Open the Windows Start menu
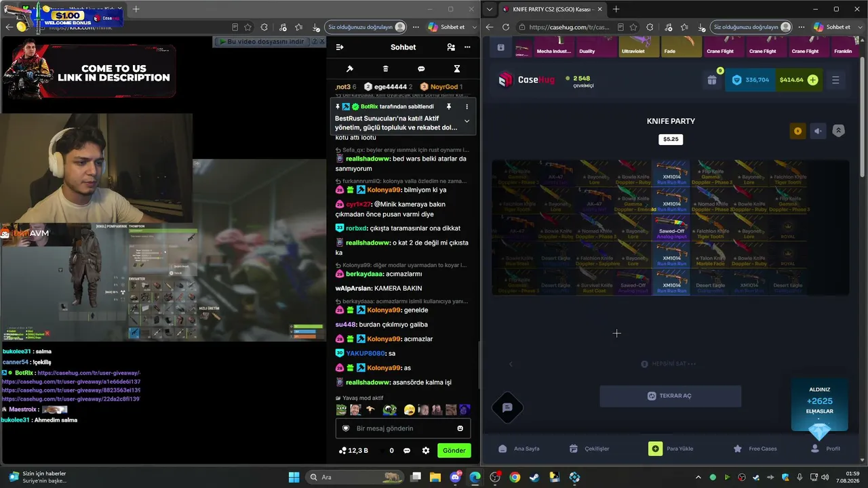This screenshot has height=488, width=868. click(294, 477)
